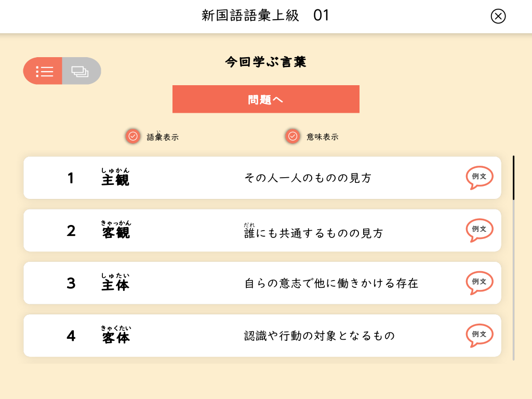Click the 今回学ぶ言葉 heading

tap(265, 62)
